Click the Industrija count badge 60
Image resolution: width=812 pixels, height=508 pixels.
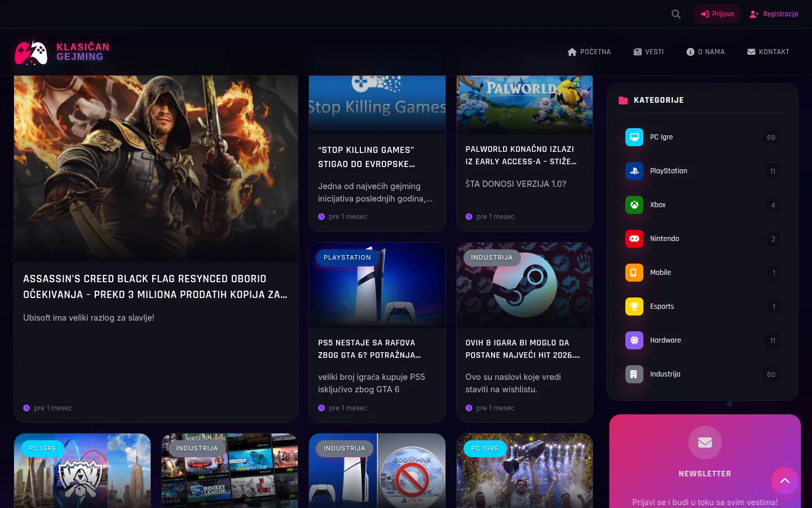pyautogui.click(x=771, y=374)
